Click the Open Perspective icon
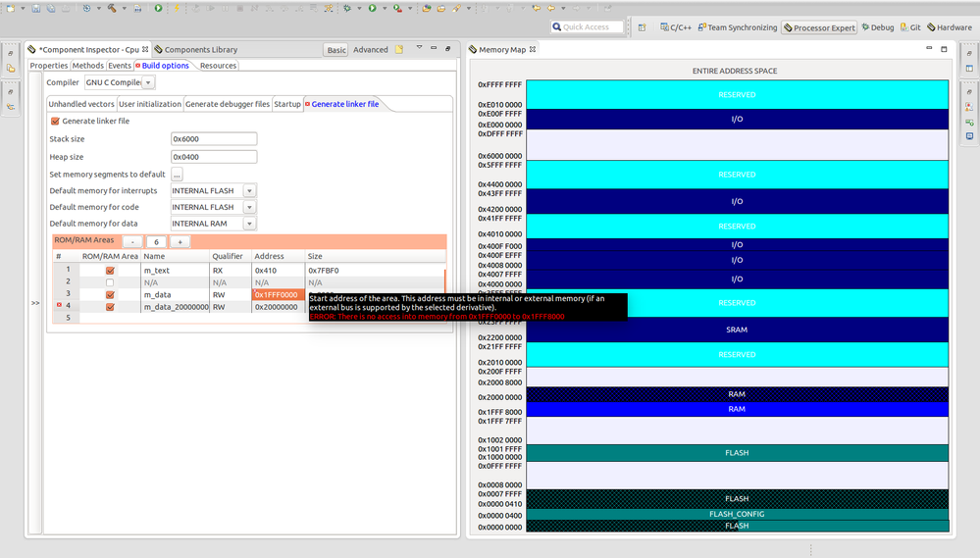Image resolution: width=980 pixels, height=558 pixels. point(642,26)
